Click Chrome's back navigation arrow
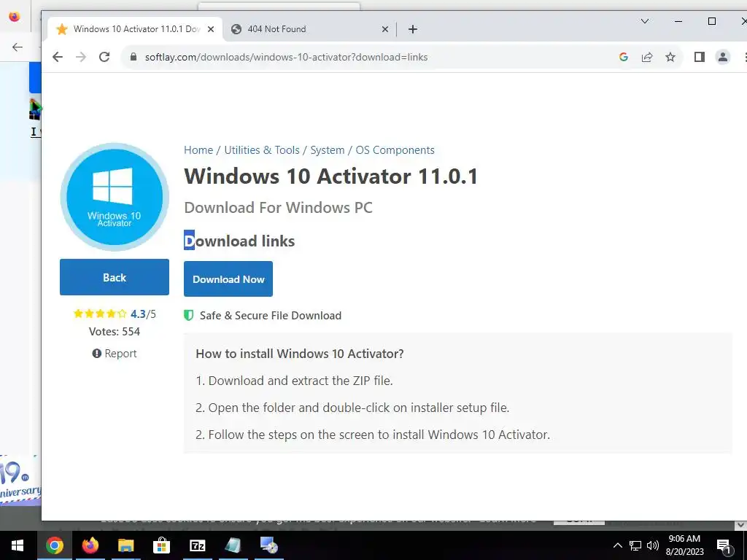 pos(58,57)
